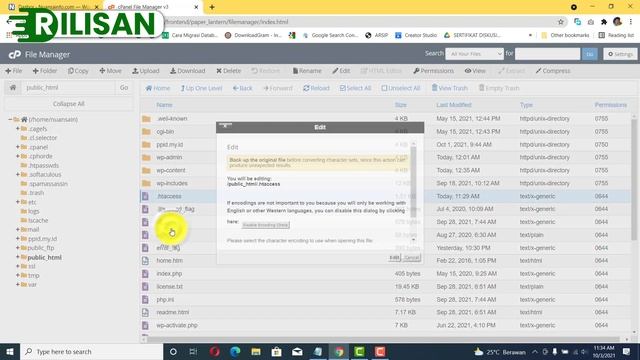
Task: Expand the .cpanel tree folder
Action: coord(18,147)
